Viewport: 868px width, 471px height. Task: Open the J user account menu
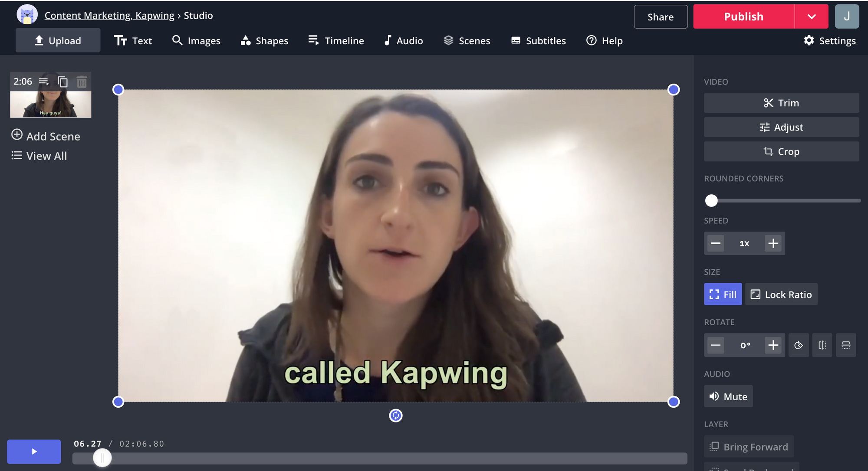point(847,16)
